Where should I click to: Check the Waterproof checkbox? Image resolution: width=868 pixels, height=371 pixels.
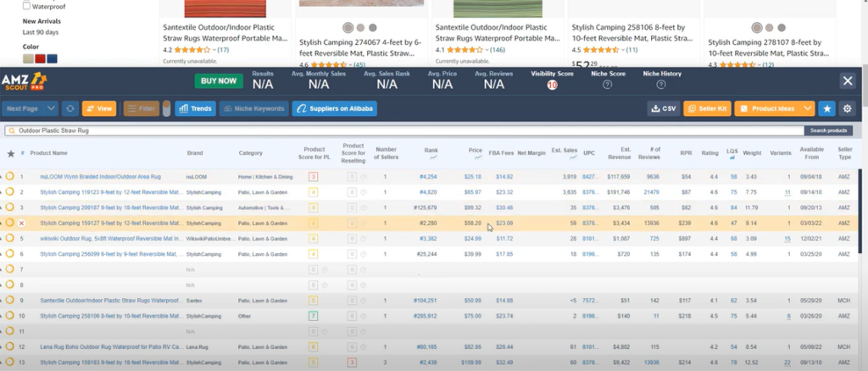pos(26,6)
